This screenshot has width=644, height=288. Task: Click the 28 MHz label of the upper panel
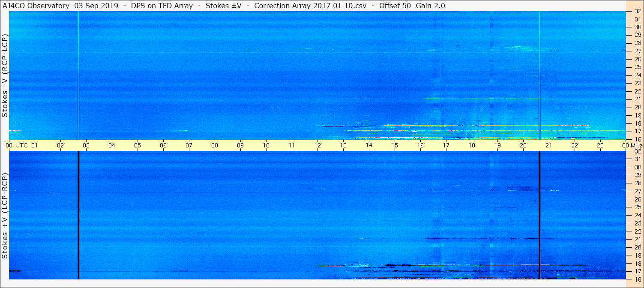click(638, 43)
